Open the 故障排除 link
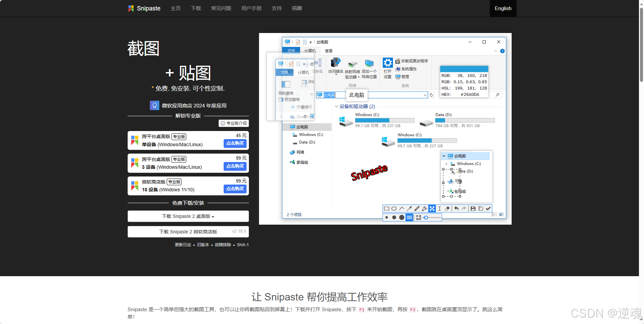The width and height of the screenshot is (644, 324). click(x=223, y=245)
